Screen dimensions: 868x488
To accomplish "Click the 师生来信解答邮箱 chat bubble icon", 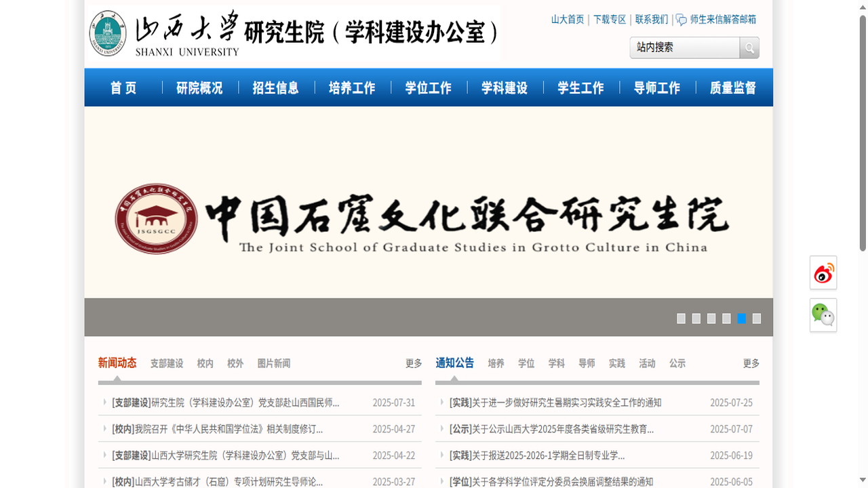I will point(682,20).
